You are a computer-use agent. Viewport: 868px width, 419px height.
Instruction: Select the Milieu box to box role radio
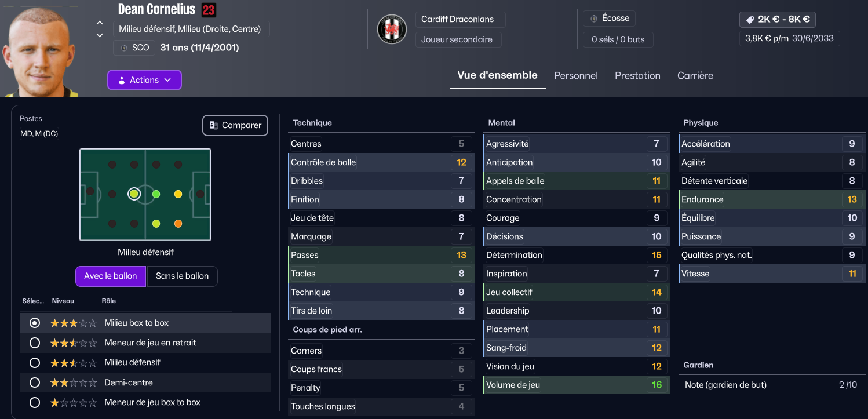click(35, 323)
